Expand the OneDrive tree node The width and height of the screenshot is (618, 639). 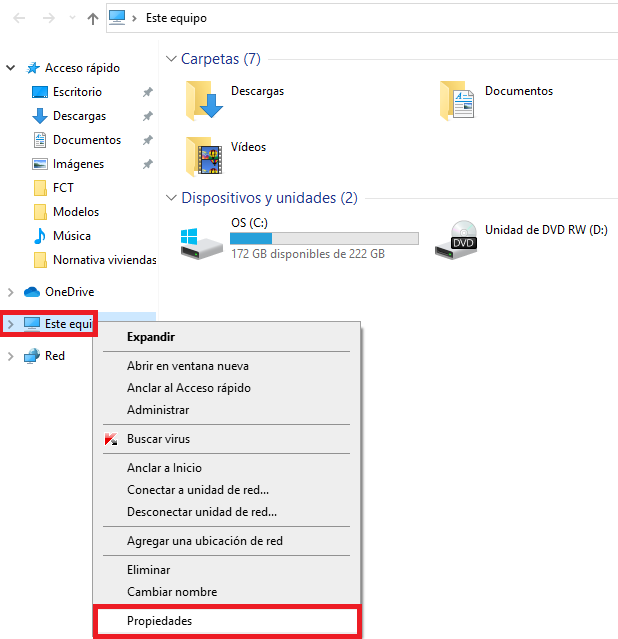(11, 292)
